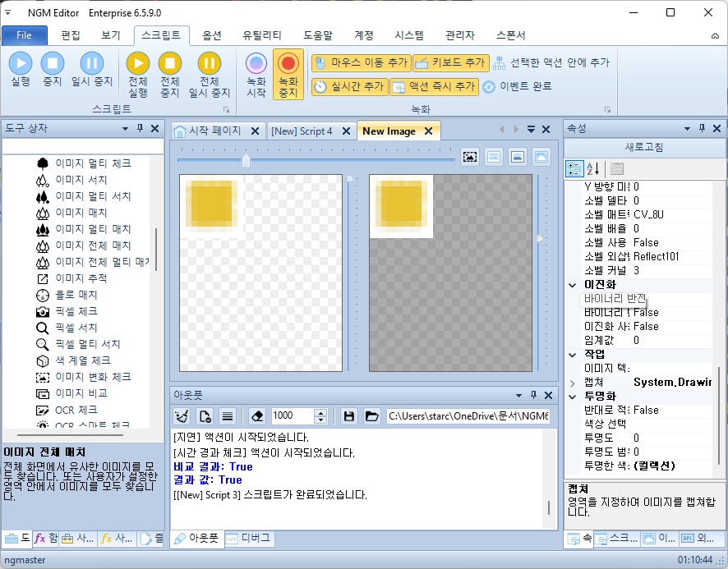
Task: Sort properties by category icon
Action: pyautogui.click(x=574, y=168)
